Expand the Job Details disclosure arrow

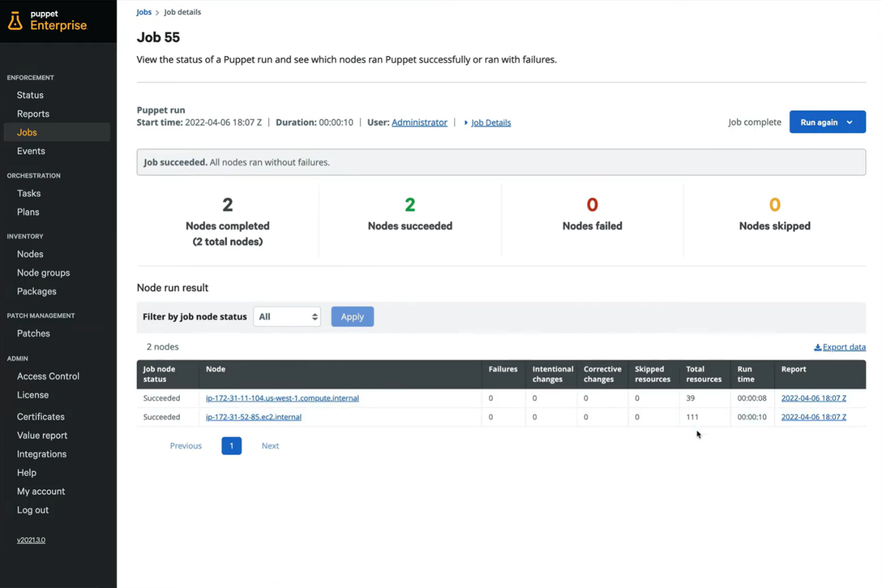(x=467, y=122)
